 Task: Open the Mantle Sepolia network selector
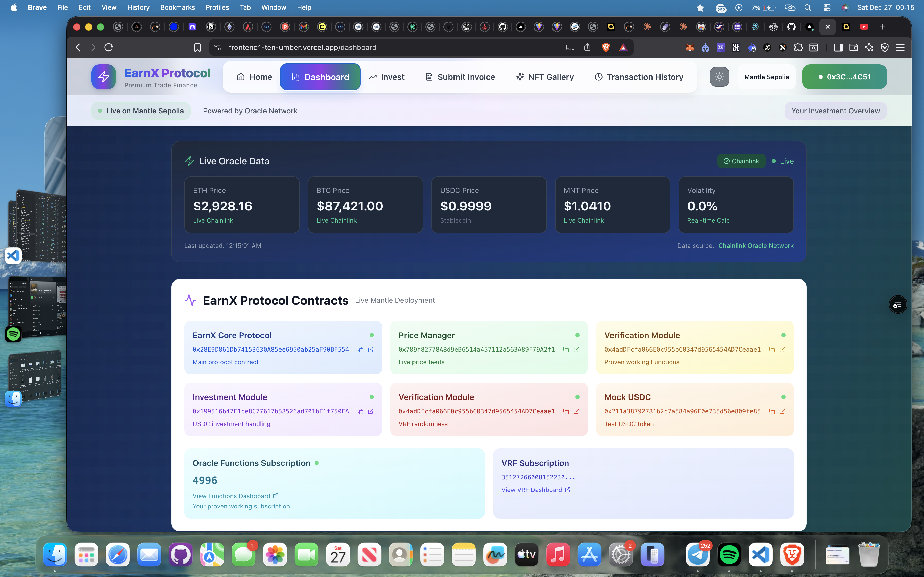click(766, 77)
